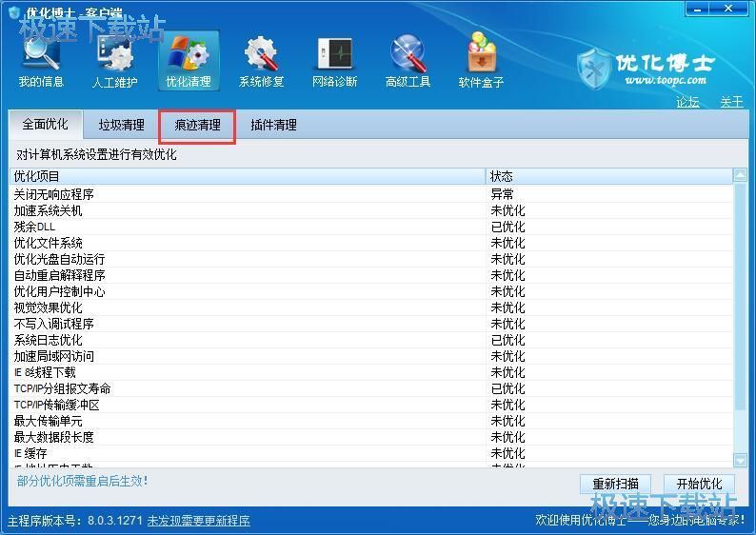
Task: Select the IE 8线程下载 row
Action: pos(370,372)
